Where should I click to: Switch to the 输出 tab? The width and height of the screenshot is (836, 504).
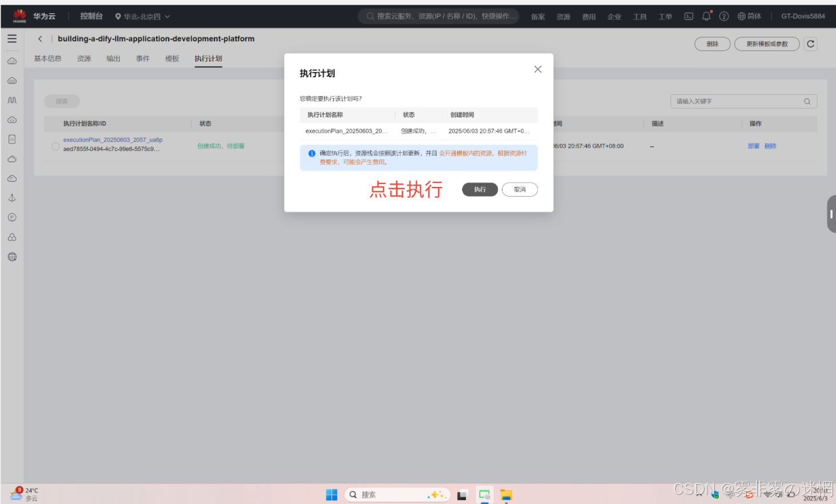113,59
